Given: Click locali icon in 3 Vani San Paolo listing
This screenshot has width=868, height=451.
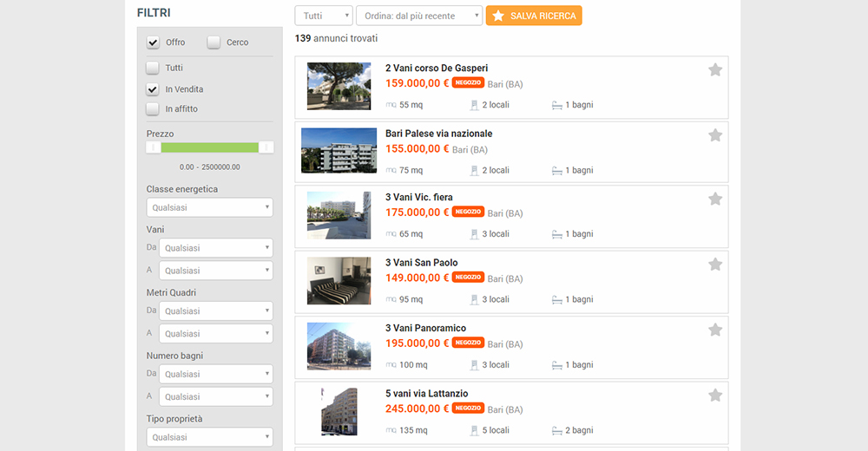Looking at the screenshot, I should click(475, 300).
